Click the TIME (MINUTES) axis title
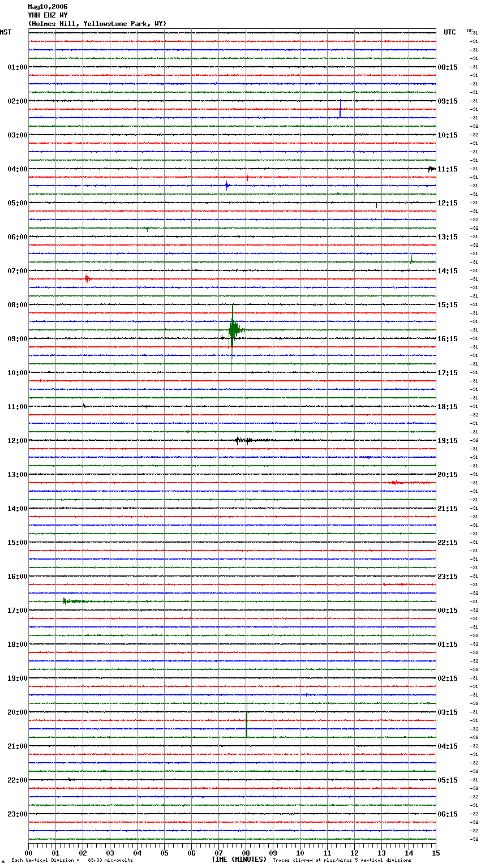This screenshot has width=481, height=868. [x=239, y=860]
